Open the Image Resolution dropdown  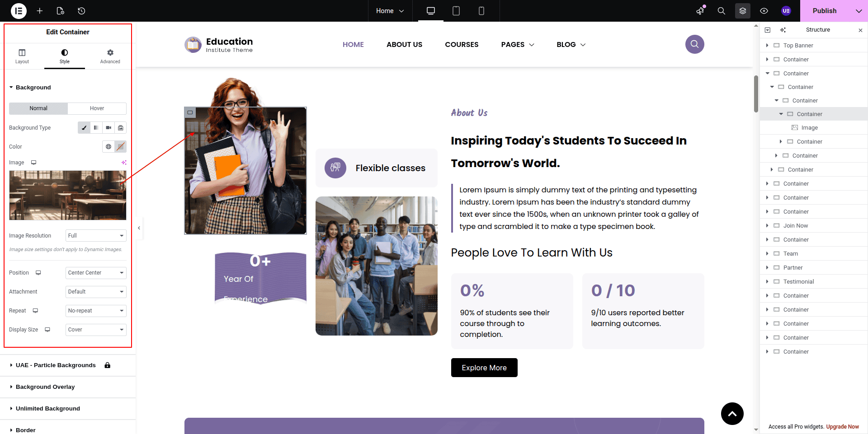[x=96, y=236]
